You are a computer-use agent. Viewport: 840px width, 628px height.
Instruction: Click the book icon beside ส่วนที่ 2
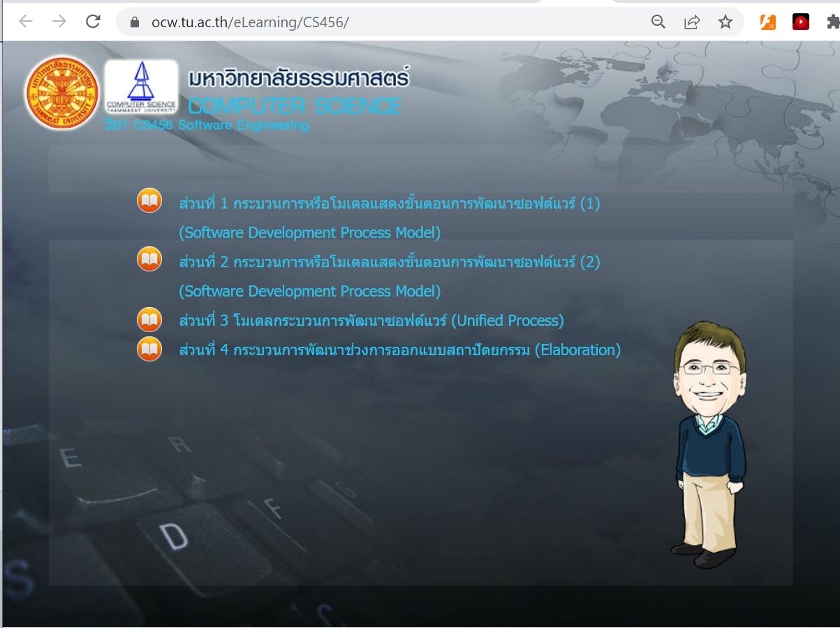149,260
